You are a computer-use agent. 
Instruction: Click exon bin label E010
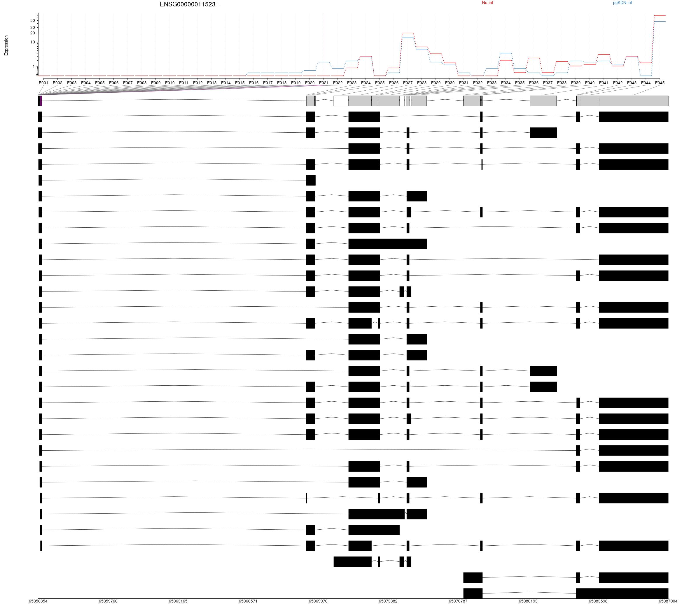170,83
